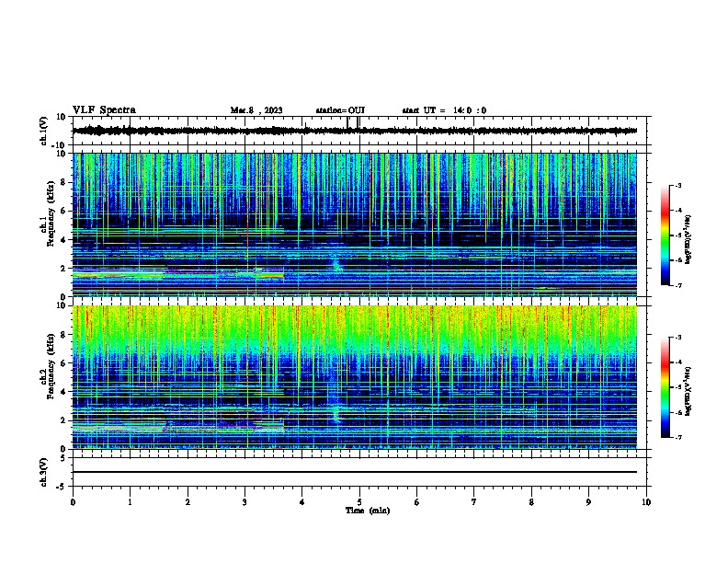The image size is (728, 563).
Task: Click tick label "7" on the time axis
Action: (x=474, y=502)
